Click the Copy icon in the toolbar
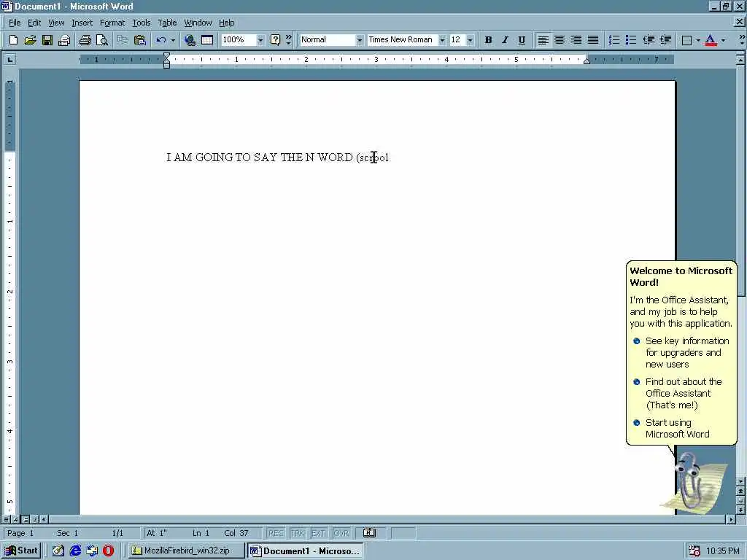The height and width of the screenshot is (560, 747). [x=123, y=40]
